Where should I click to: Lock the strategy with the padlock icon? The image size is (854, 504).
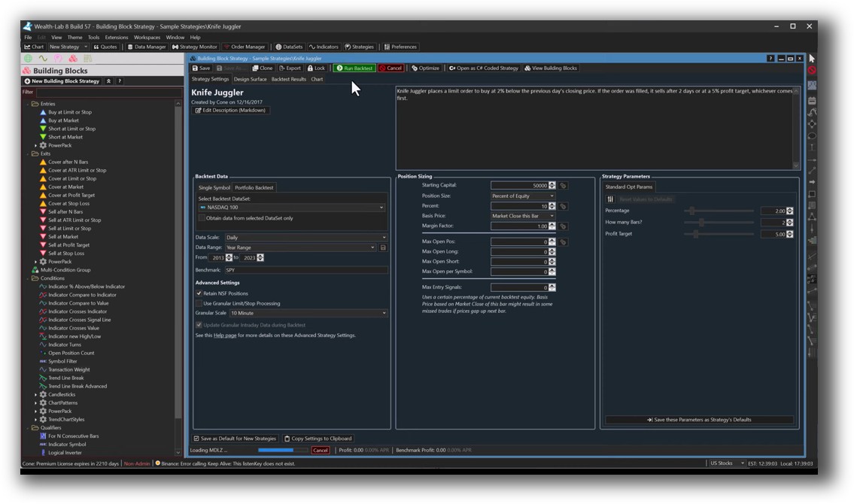pos(315,68)
